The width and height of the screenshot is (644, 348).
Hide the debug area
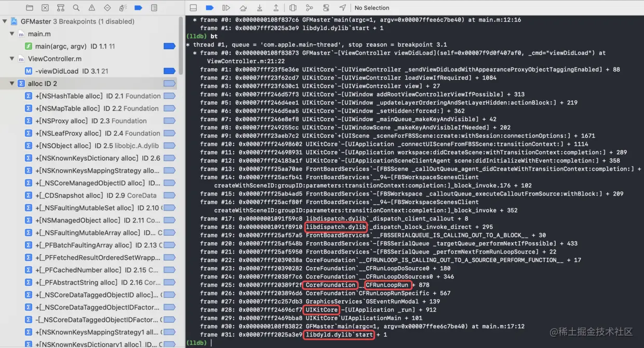[193, 8]
